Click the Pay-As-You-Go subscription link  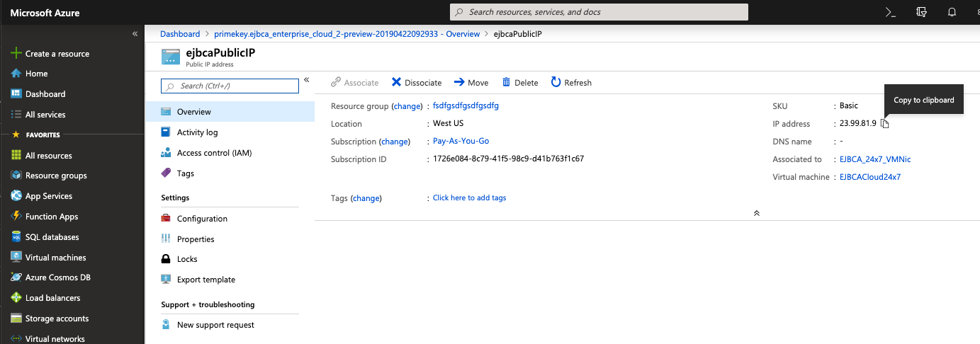coord(461,141)
